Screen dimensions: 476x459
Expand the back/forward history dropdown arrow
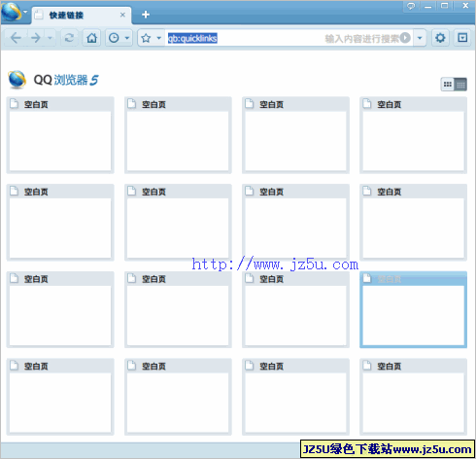pyautogui.click(x=50, y=38)
